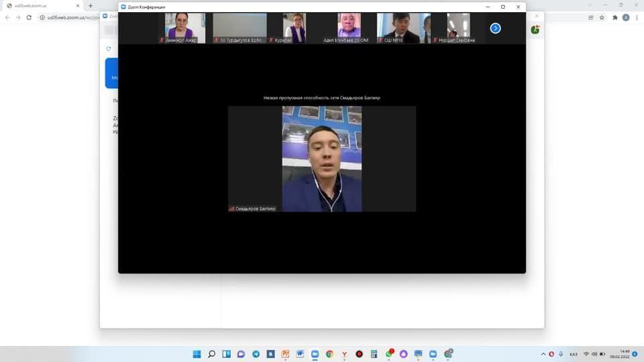Image resolution: width=644 pixels, height=362 pixels.
Task: Select the us05web.zoom.us browser tab
Action: 40,5
